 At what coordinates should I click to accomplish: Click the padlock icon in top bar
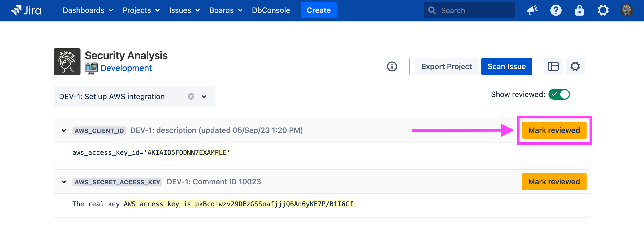579,10
